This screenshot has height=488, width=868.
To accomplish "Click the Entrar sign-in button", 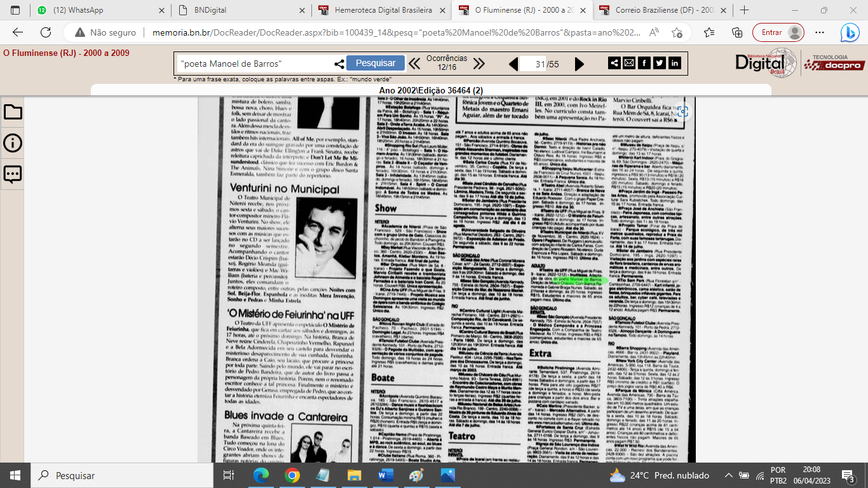I will click(778, 32).
